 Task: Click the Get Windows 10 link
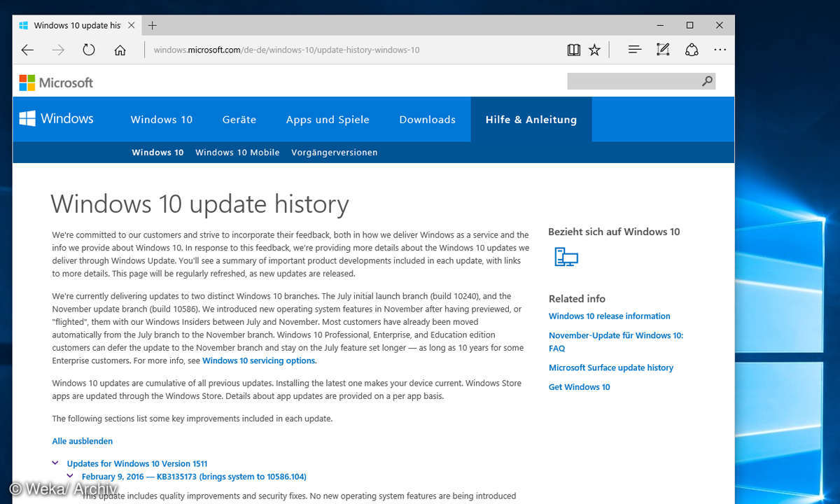[x=580, y=387]
